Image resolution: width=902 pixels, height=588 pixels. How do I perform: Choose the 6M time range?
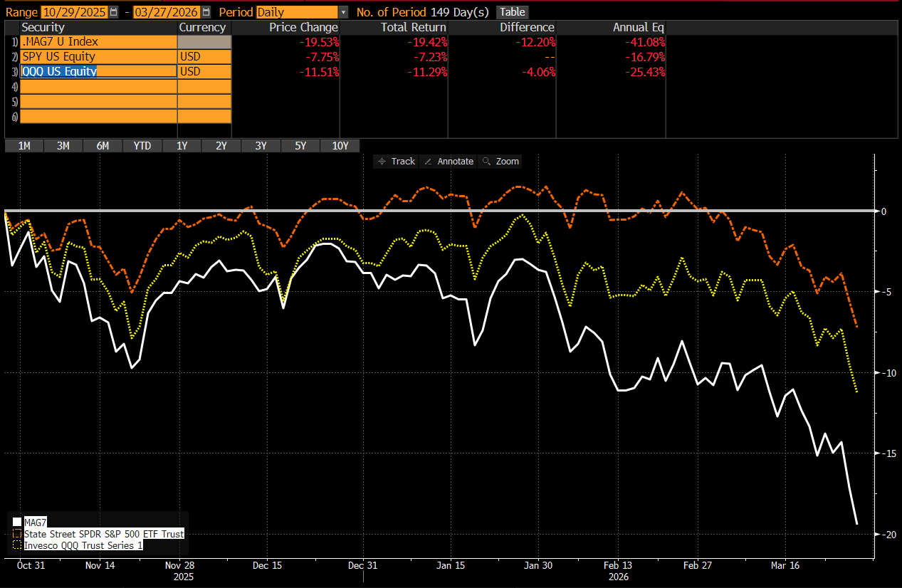click(x=103, y=146)
